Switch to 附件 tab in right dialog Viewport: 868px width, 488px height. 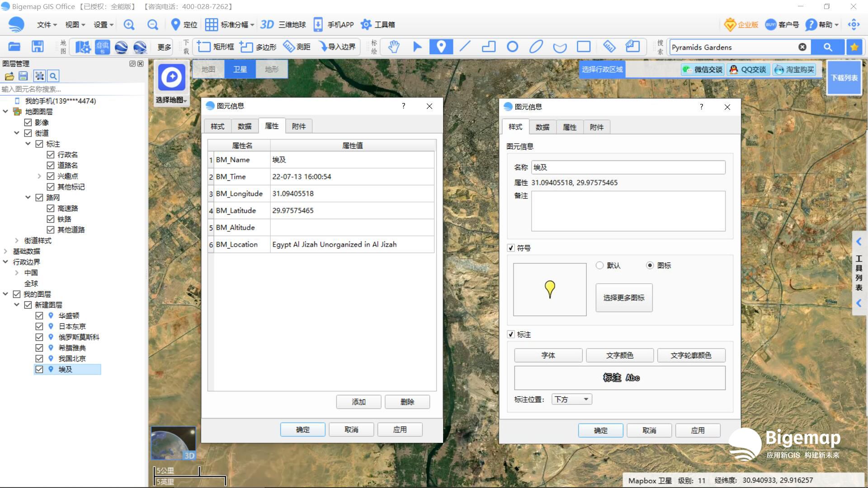(597, 127)
